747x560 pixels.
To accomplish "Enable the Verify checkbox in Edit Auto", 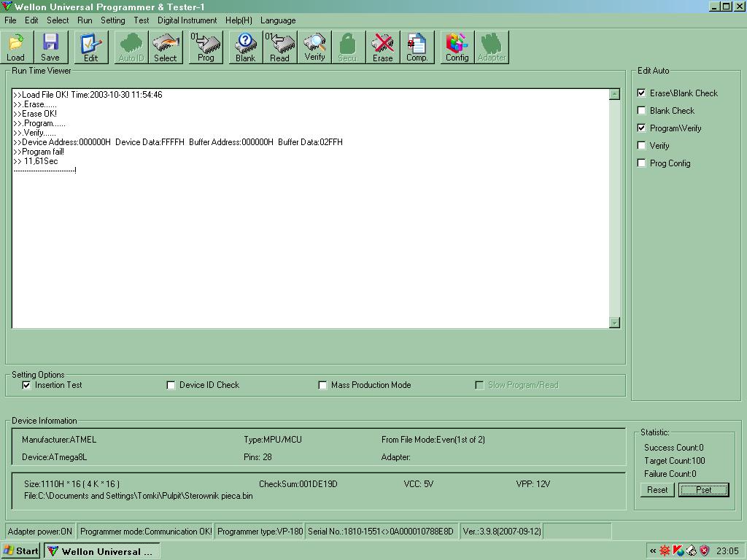I will coord(642,146).
